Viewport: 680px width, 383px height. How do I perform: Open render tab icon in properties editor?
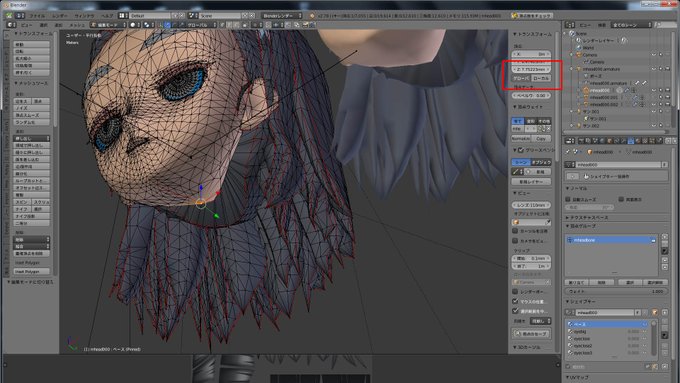pos(582,141)
